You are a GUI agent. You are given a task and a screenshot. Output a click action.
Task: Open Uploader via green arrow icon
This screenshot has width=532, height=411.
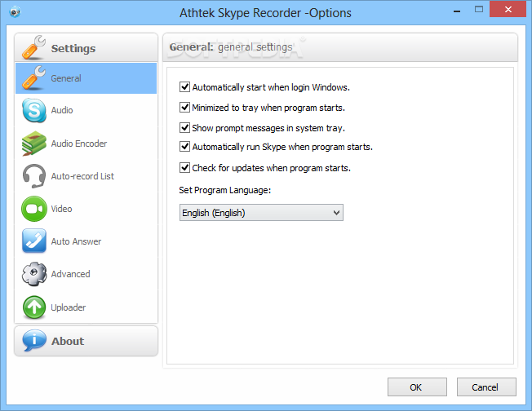point(34,307)
